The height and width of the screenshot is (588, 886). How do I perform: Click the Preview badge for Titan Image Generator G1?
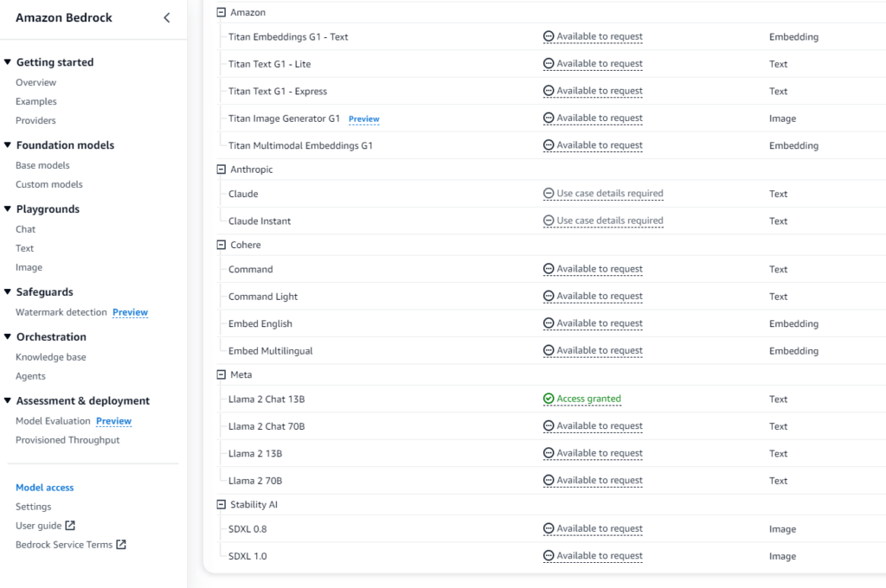pos(364,119)
